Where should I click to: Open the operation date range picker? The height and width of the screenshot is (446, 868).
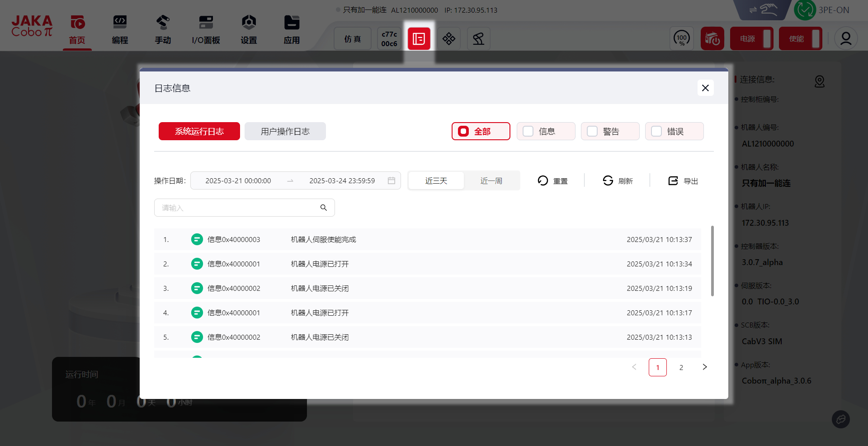click(x=289, y=180)
